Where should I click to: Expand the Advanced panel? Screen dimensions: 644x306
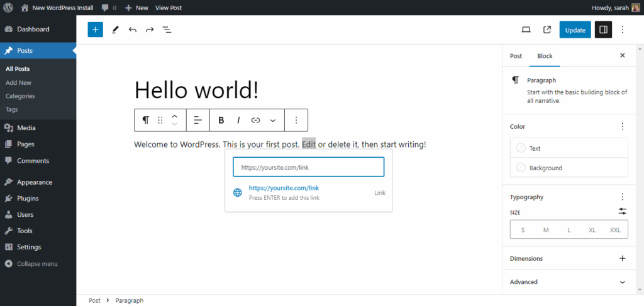tap(569, 281)
